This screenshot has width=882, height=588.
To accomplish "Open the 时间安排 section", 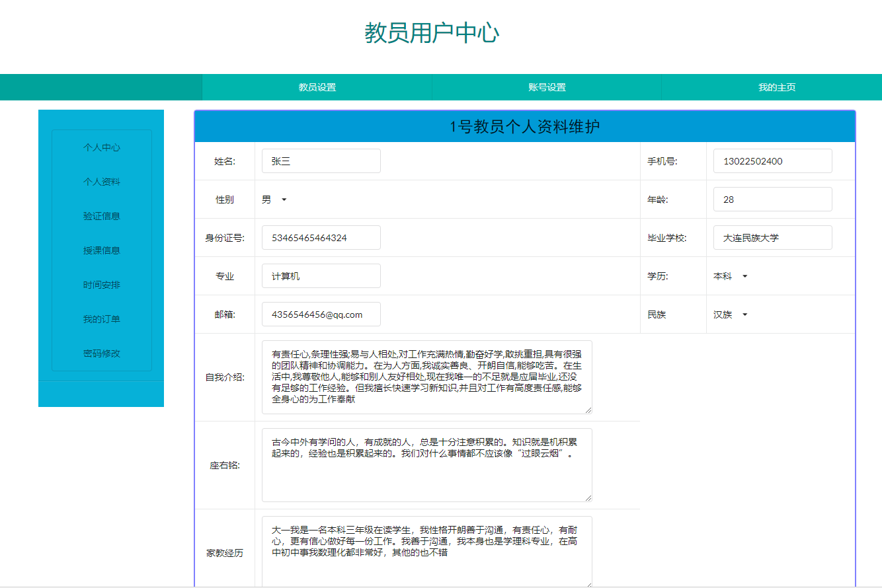I will point(100,285).
